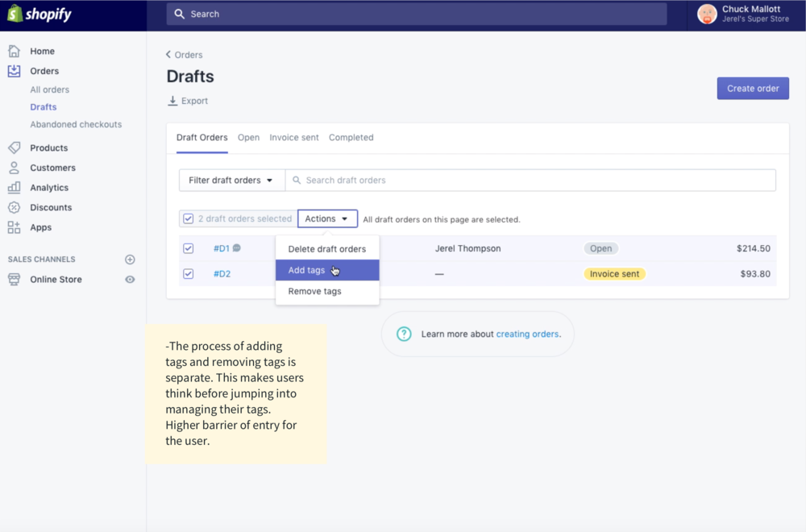The image size is (806, 532).
Task: Click the Create order button
Action: (x=753, y=89)
